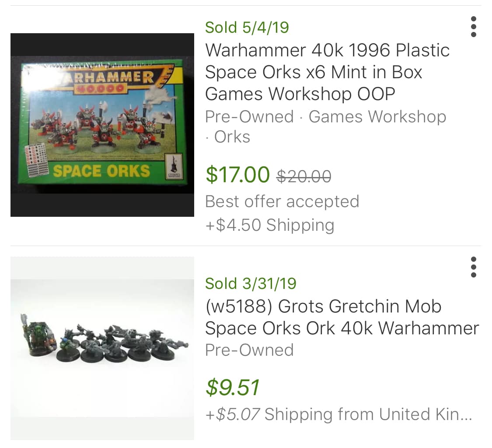Click the Pre-Owned label under the Grots listing
Image resolution: width=492 pixels, height=448 pixels.
click(x=249, y=350)
